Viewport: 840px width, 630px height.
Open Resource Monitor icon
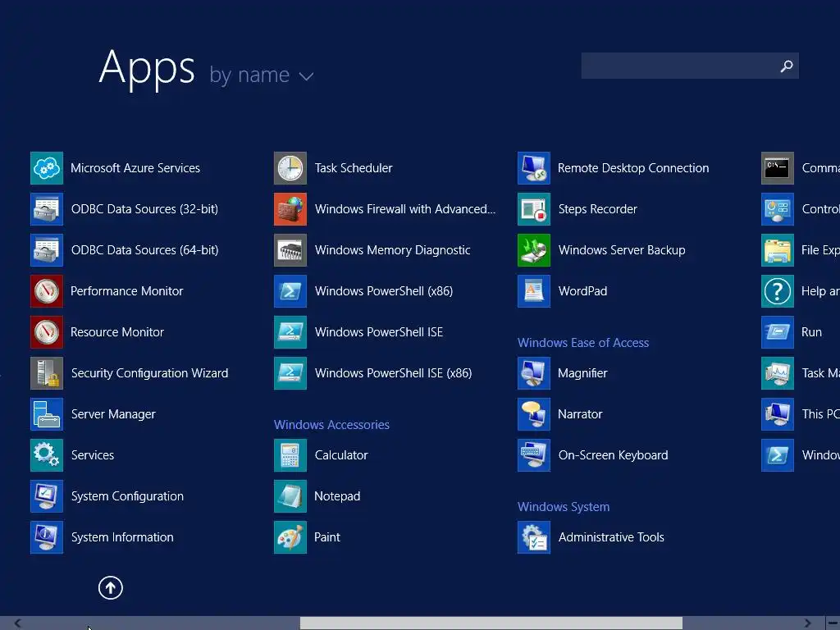(x=47, y=332)
